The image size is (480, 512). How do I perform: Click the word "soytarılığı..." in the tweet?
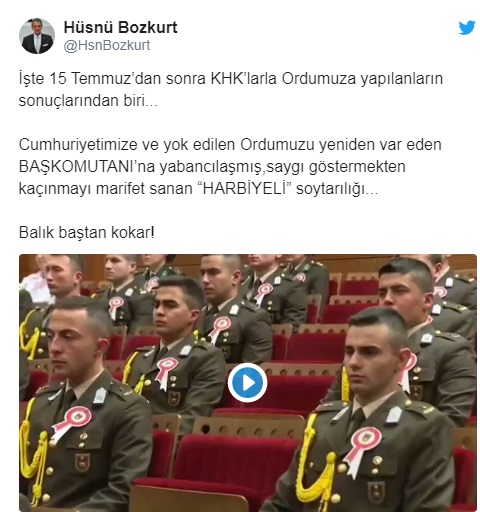tap(337, 189)
